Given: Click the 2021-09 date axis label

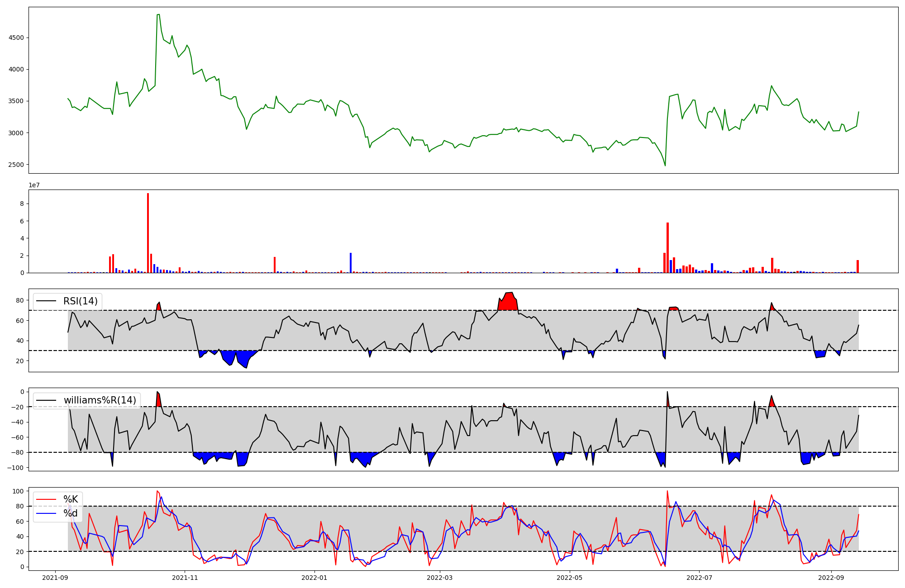Looking at the screenshot, I should click(x=55, y=578).
